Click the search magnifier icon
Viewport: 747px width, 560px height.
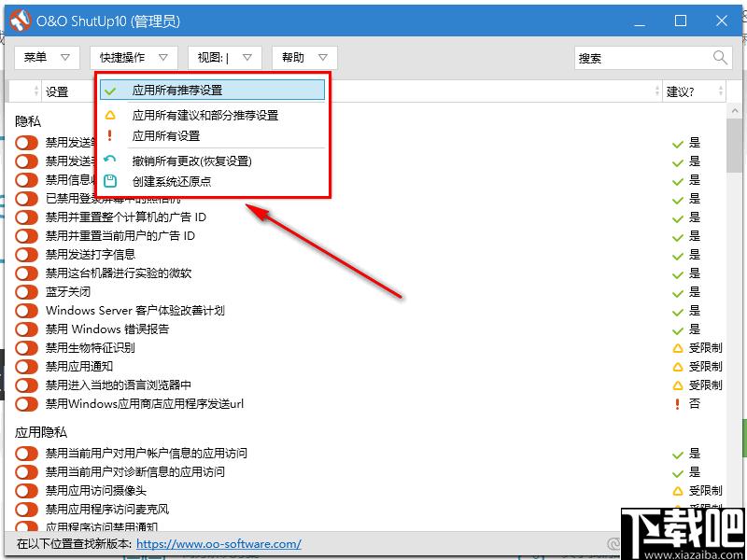tap(720, 58)
